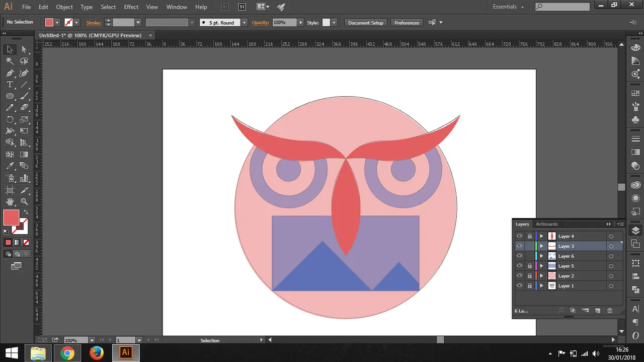Select the Zoom tool
644x362 pixels.
24,201
